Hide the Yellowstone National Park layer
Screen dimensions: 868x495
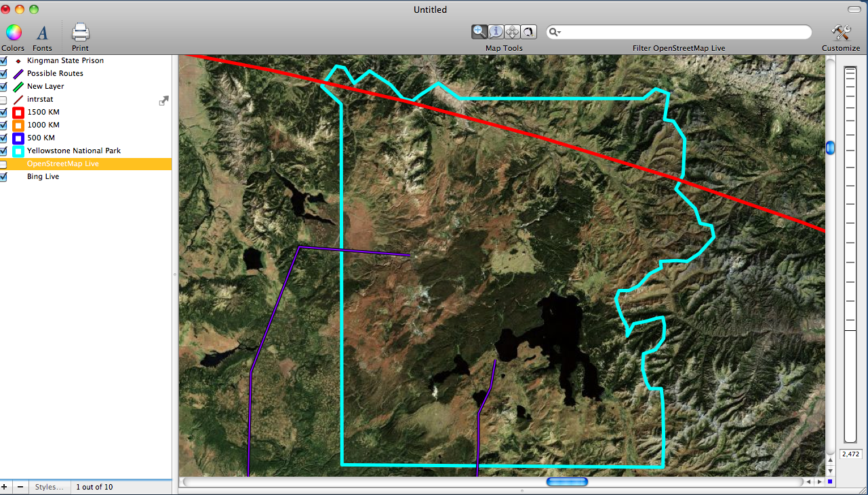[4, 151]
